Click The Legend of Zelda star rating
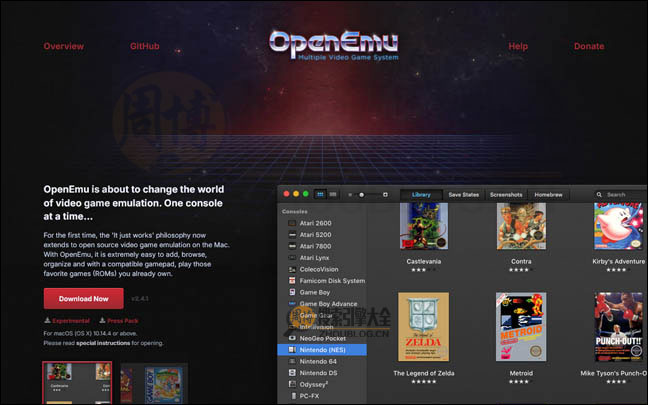The height and width of the screenshot is (405, 648). tap(424, 381)
